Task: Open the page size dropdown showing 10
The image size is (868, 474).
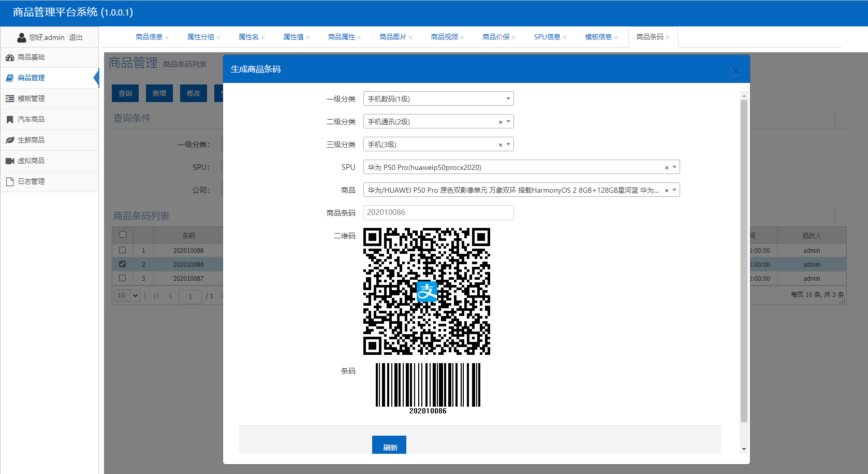Action: 127,296
